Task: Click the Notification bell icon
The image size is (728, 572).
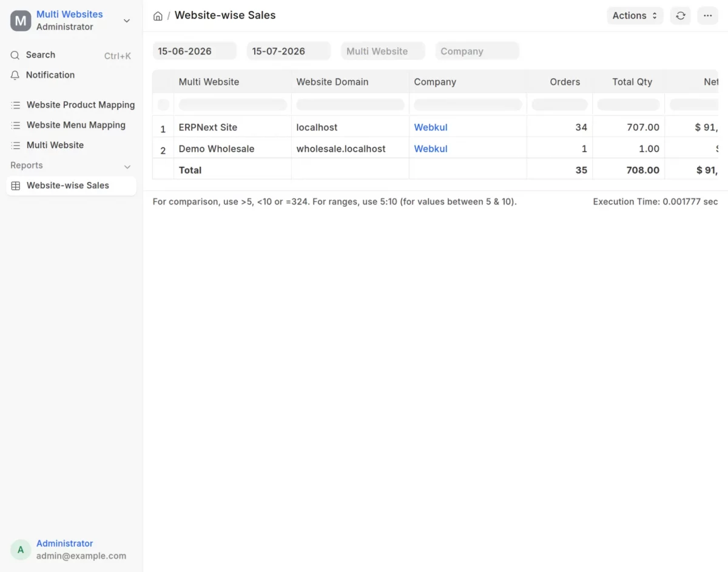Action: click(x=15, y=75)
